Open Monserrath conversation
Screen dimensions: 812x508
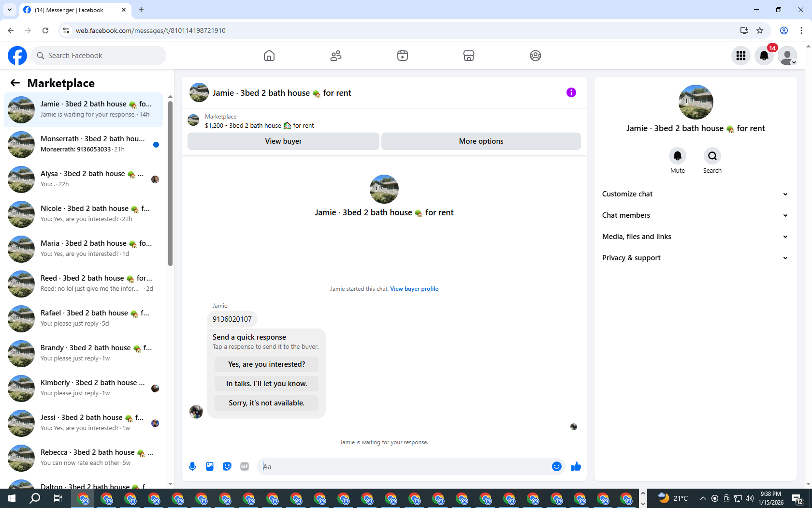click(x=84, y=145)
